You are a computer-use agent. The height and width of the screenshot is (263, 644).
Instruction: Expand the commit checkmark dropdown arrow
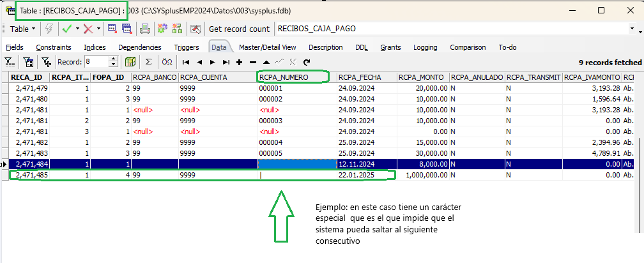click(77, 29)
